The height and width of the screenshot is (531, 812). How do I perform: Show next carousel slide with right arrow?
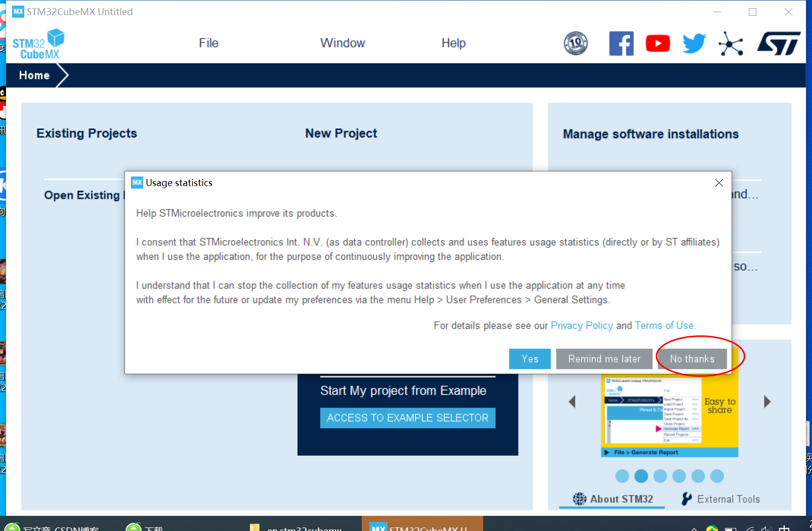coord(767,402)
